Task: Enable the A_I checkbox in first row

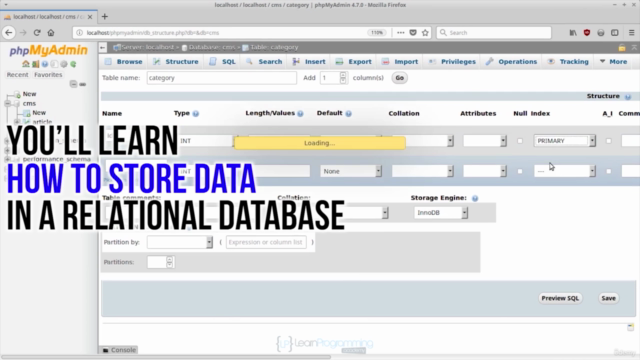Action: click(609, 141)
